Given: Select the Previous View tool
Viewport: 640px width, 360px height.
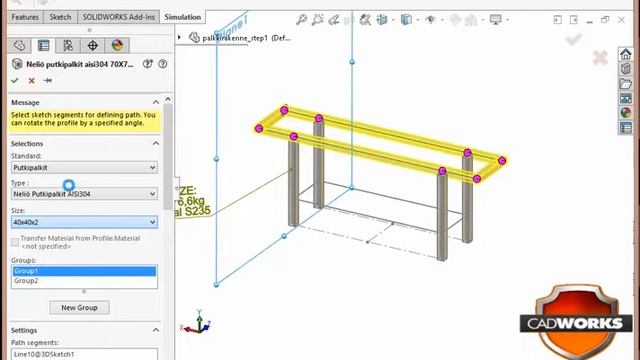Looking at the screenshot, I should pos(333,19).
